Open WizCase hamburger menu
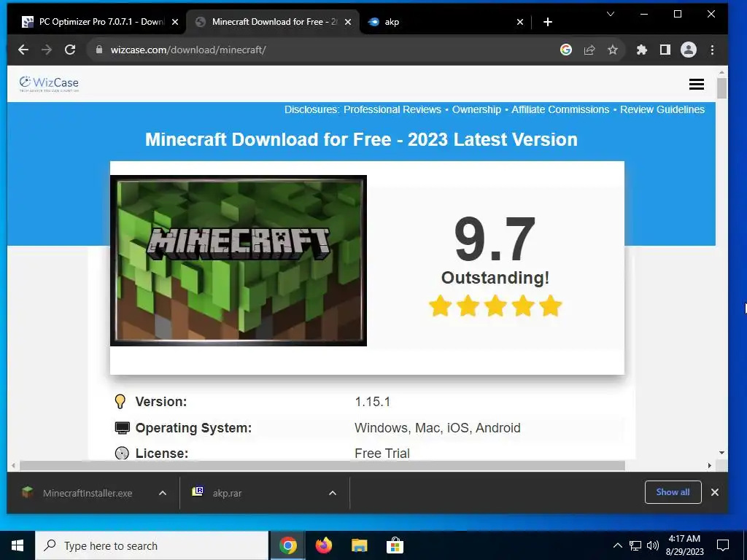This screenshot has width=747, height=560. coord(697,85)
